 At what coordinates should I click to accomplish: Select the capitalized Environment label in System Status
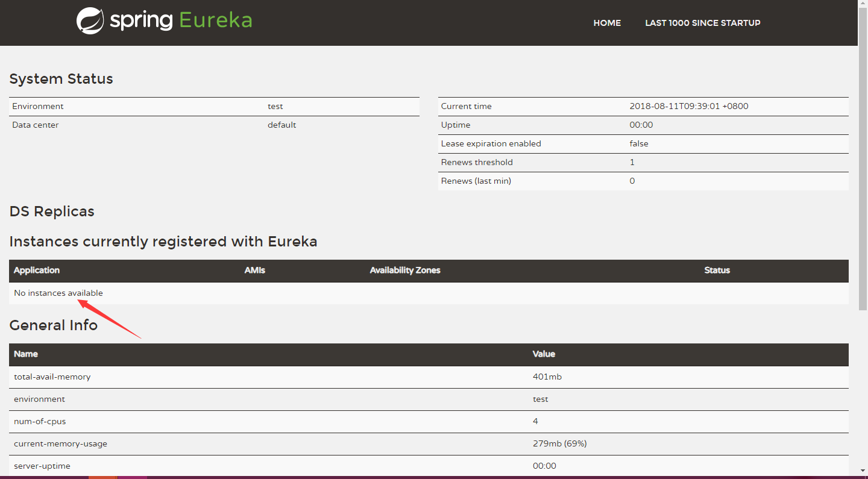(x=38, y=106)
